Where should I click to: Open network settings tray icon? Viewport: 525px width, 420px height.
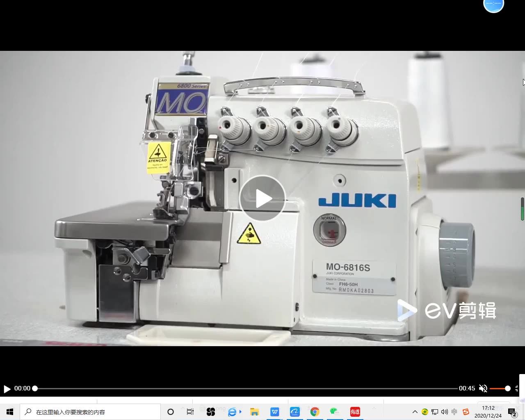coord(435,412)
